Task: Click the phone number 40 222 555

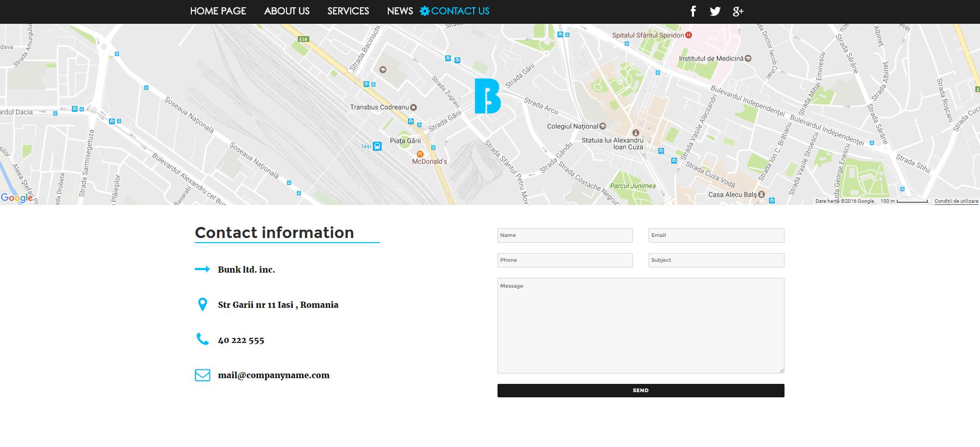Action: coord(241,340)
